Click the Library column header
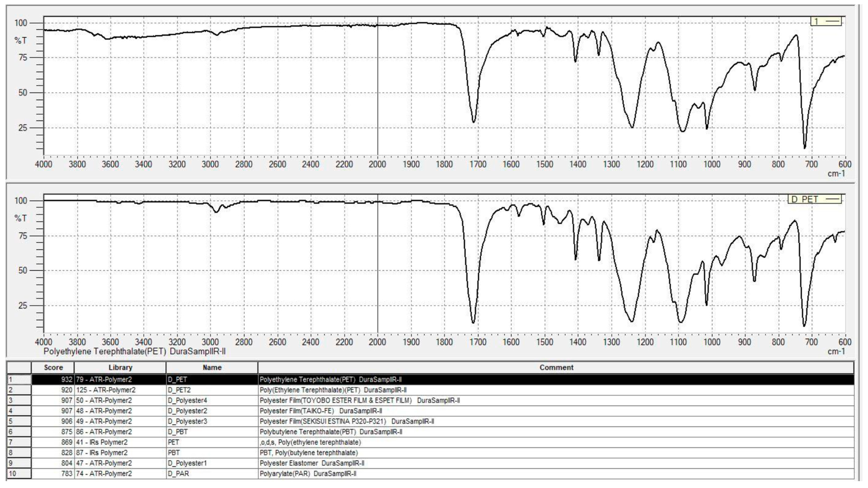The image size is (868, 488). [120, 367]
